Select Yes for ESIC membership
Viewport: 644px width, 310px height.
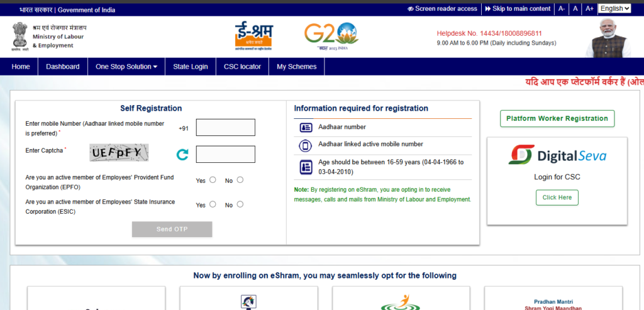click(213, 204)
